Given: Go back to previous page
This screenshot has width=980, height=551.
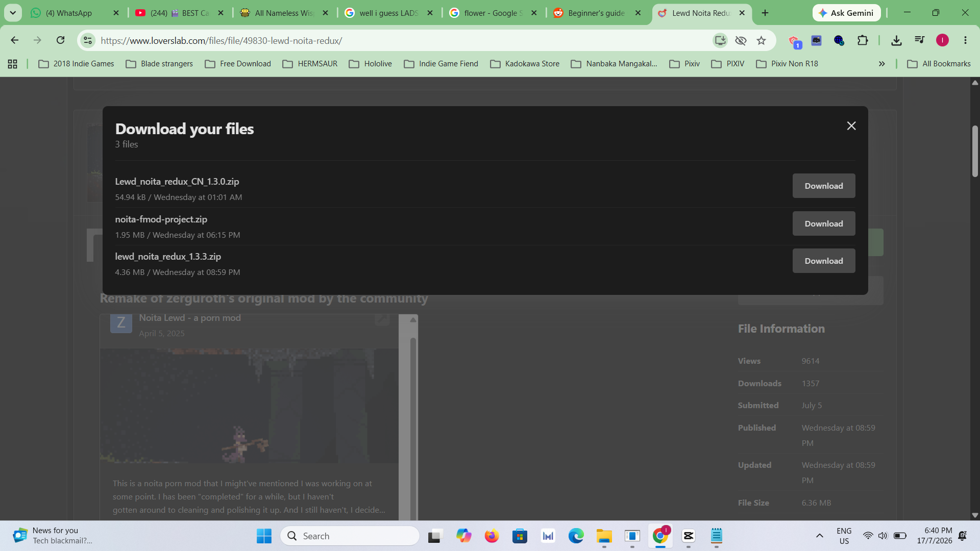Looking at the screenshot, I should [14, 40].
